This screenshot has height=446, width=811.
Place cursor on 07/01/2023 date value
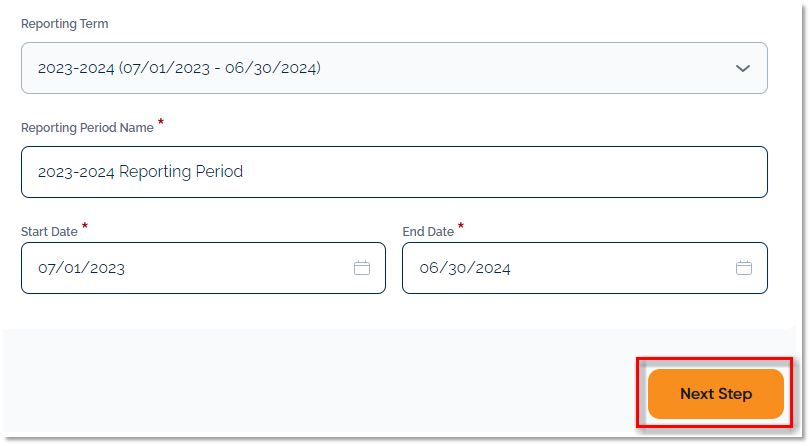pos(81,268)
